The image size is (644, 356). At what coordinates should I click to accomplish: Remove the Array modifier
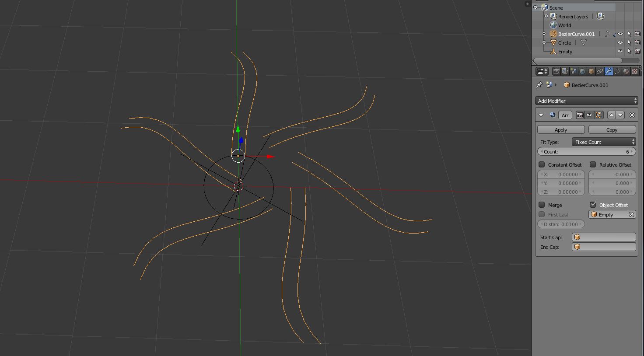click(x=632, y=115)
